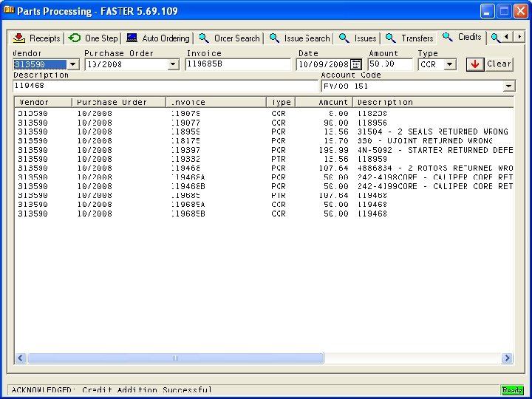The height and width of the screenshot is (399, 532).
Task: Open the Date calendar picker icon
Action: tap(356, 64)
